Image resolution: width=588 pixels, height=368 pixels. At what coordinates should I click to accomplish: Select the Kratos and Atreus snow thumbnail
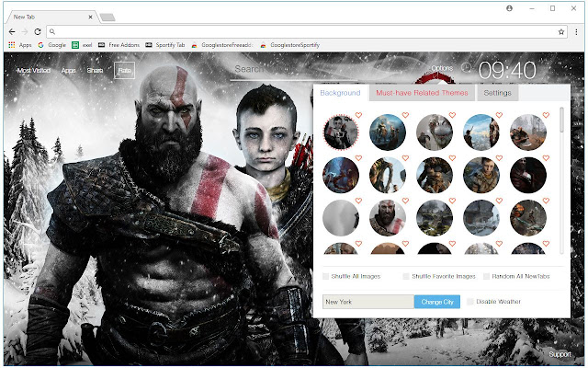pyautogui.click(x=341, y=132)
